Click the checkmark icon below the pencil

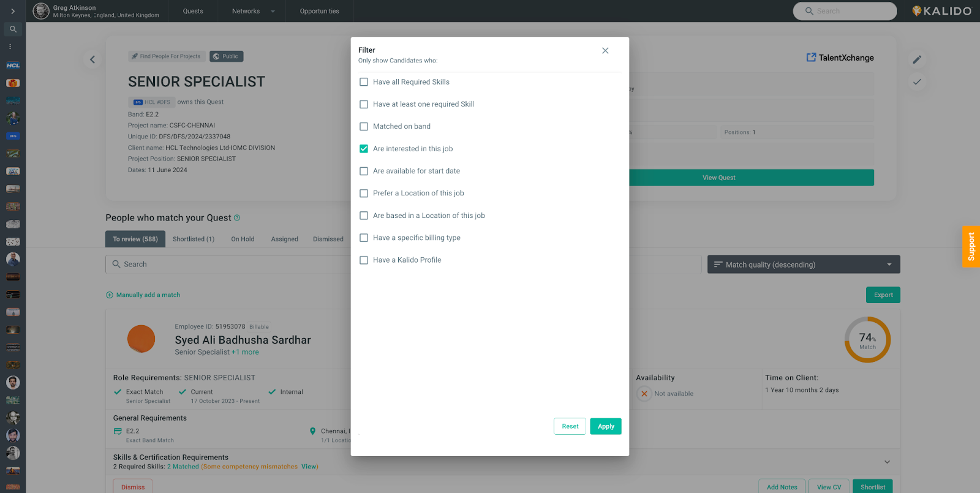click(x=917, y=82)
